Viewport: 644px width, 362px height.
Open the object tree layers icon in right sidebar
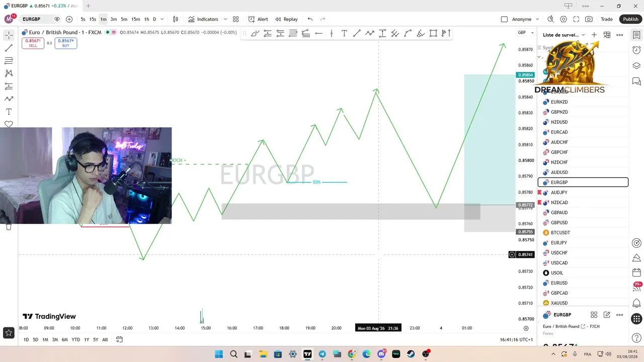tap(636, 66)
